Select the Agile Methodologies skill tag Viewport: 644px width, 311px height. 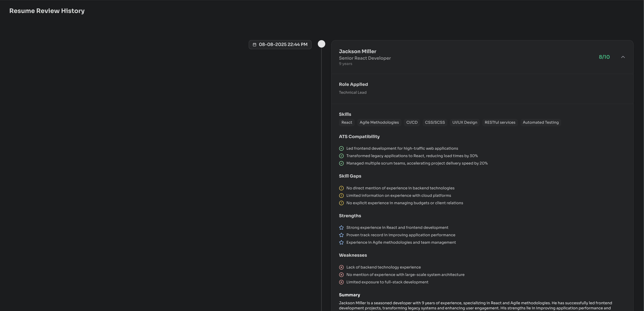pyautogui.click(x=379, y=123)
